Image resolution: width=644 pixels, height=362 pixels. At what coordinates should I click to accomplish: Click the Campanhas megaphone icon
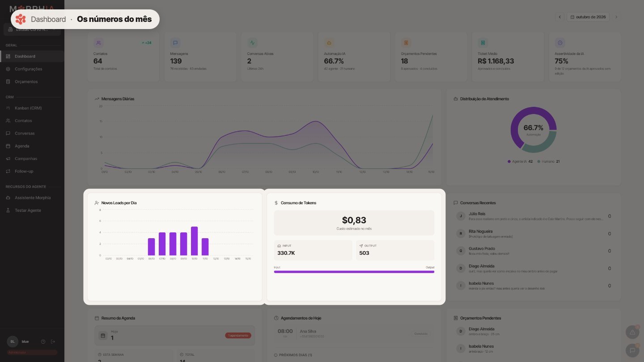click(x=8, y=159)
